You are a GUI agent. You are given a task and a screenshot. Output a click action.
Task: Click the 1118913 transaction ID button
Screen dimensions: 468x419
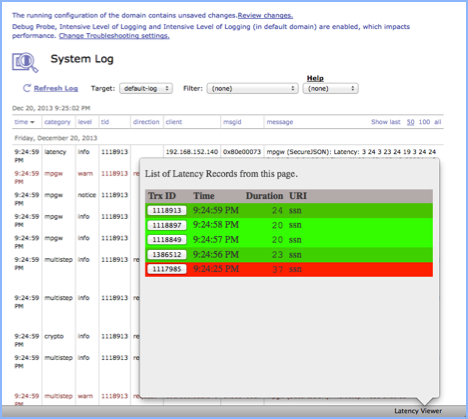pyautogui.click(x=167, y=210)
